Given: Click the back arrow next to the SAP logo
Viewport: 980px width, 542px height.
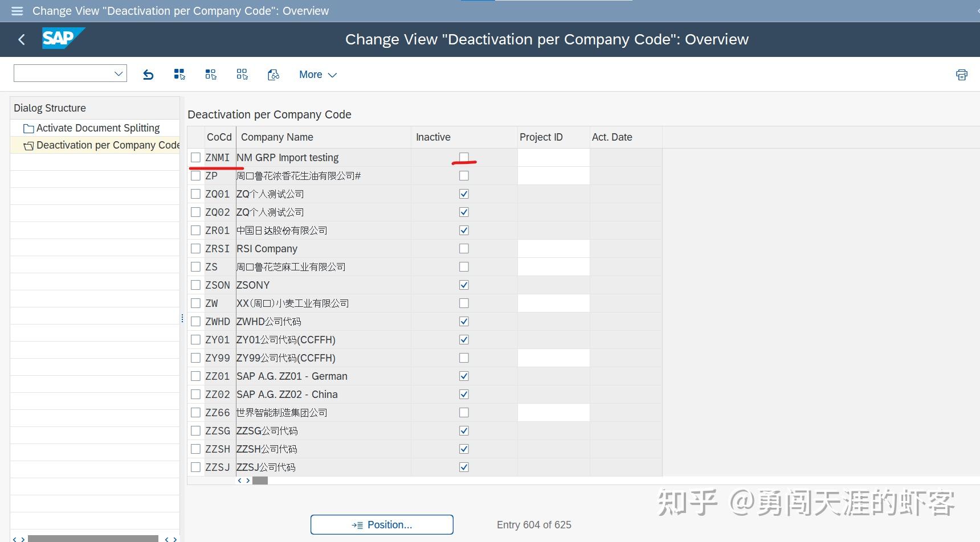Looking at the screenshot, I should coord(21,39).
